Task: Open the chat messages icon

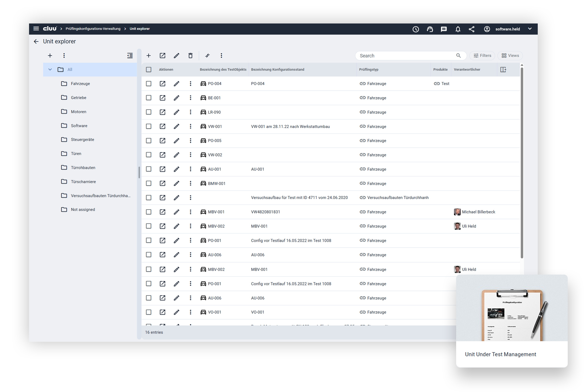Action: pos(444,29)
